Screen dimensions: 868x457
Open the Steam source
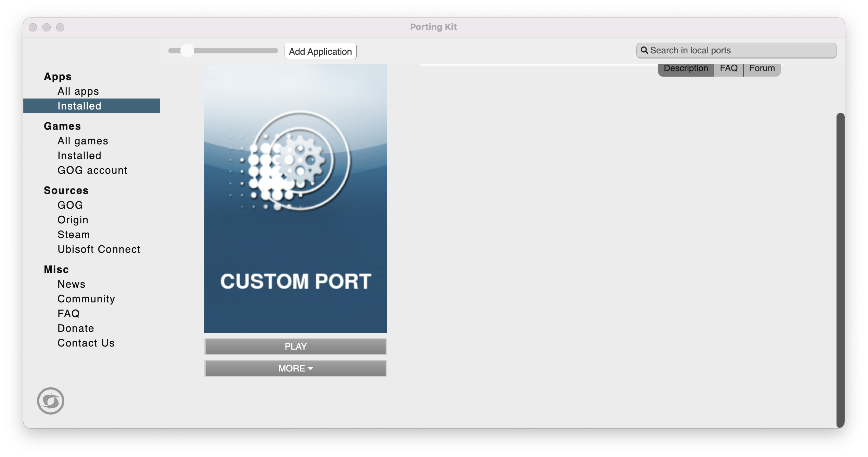click(74, 235)
